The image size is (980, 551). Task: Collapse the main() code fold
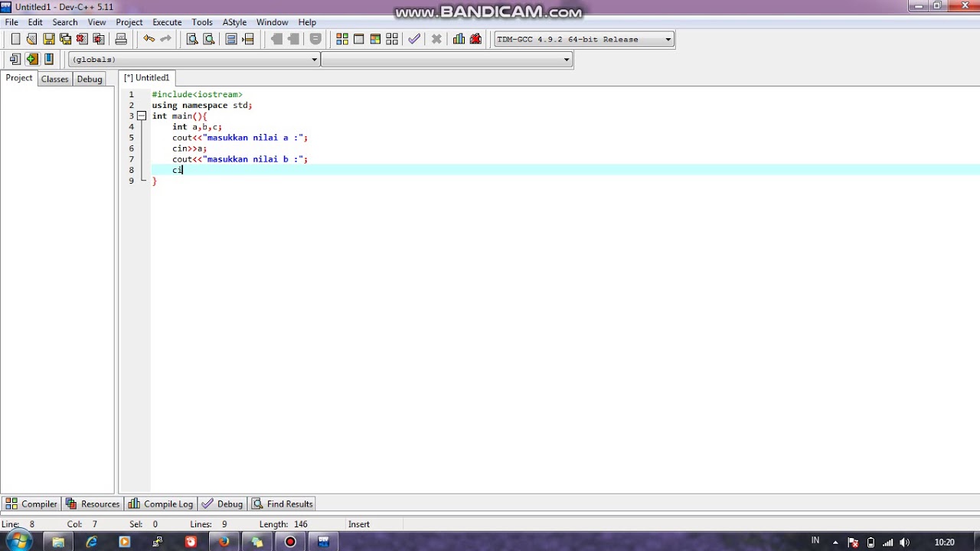(x=142, y=116)
